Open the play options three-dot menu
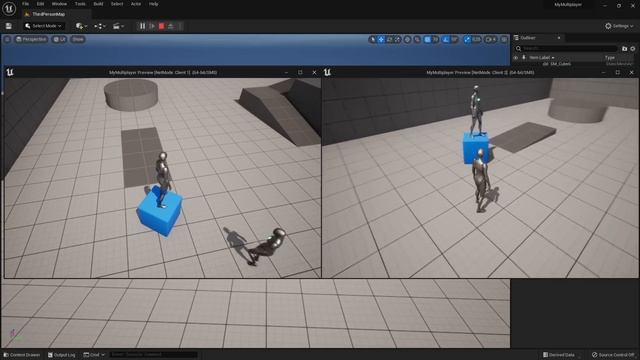This screenshot has width=640, height=360. point(180,26)
